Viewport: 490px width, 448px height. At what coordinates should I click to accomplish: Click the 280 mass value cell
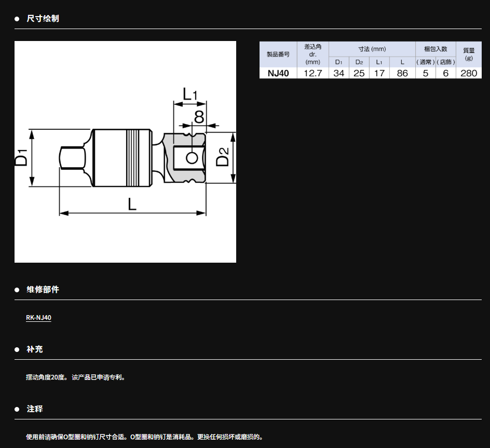[x=468, y=73]
